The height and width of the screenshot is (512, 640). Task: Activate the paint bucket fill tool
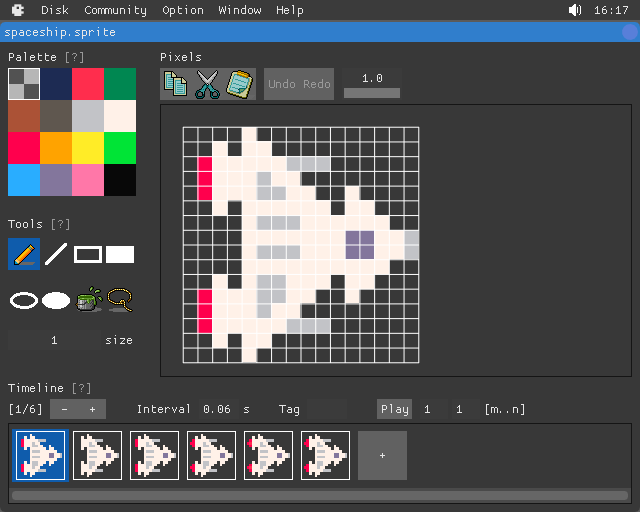[x=88, y=299]
